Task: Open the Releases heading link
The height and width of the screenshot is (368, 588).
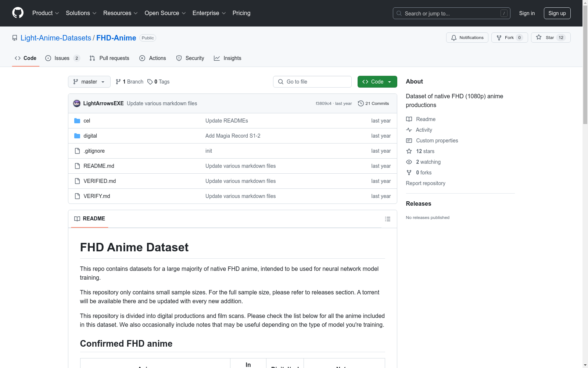Action: point(419,204)
